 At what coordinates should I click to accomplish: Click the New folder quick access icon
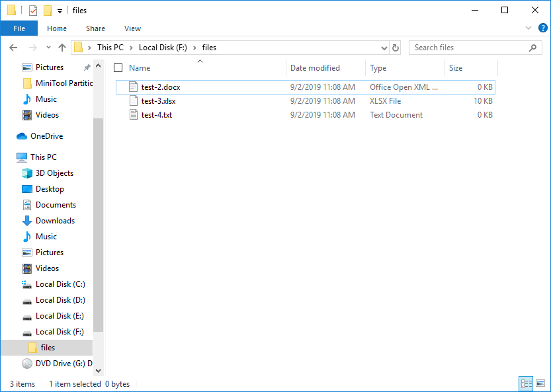(x=48, y=11)
